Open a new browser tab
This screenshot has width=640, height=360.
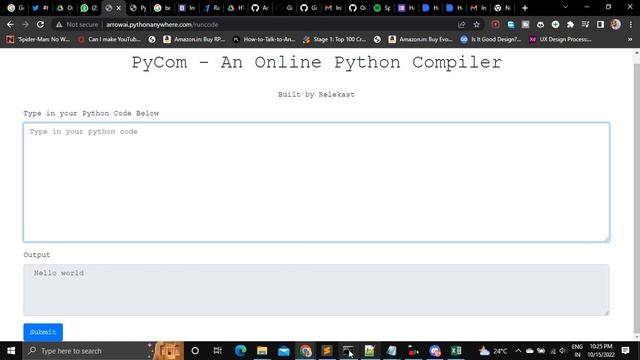[x=525, y=8]
